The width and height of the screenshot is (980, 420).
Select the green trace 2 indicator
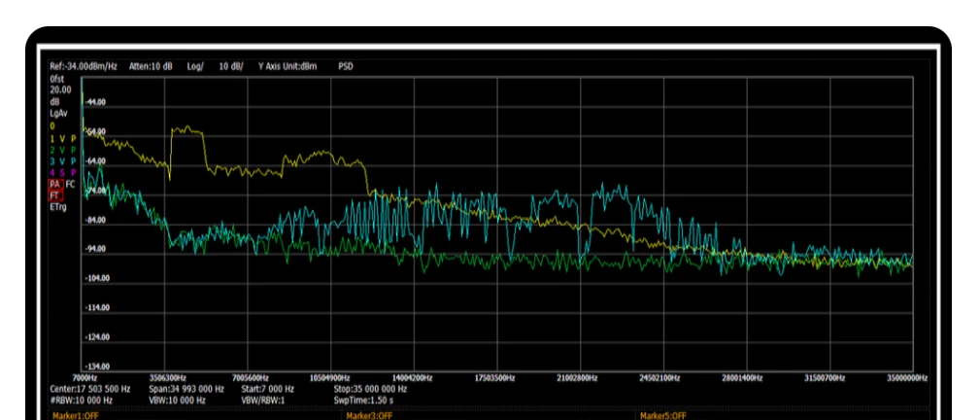pos(62,150)
